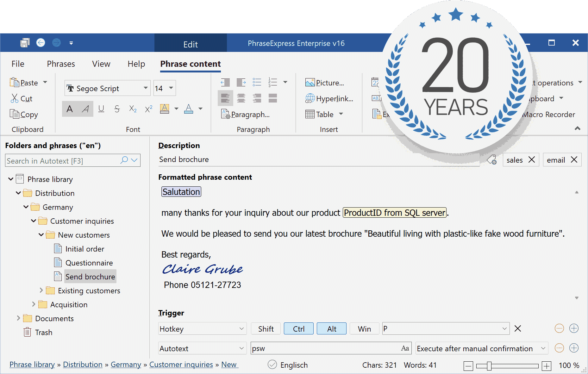Screen dimensions: 588x374
Task: Expand the Existing customers folder
Action: pyautogui.click(x=41, y=290)
